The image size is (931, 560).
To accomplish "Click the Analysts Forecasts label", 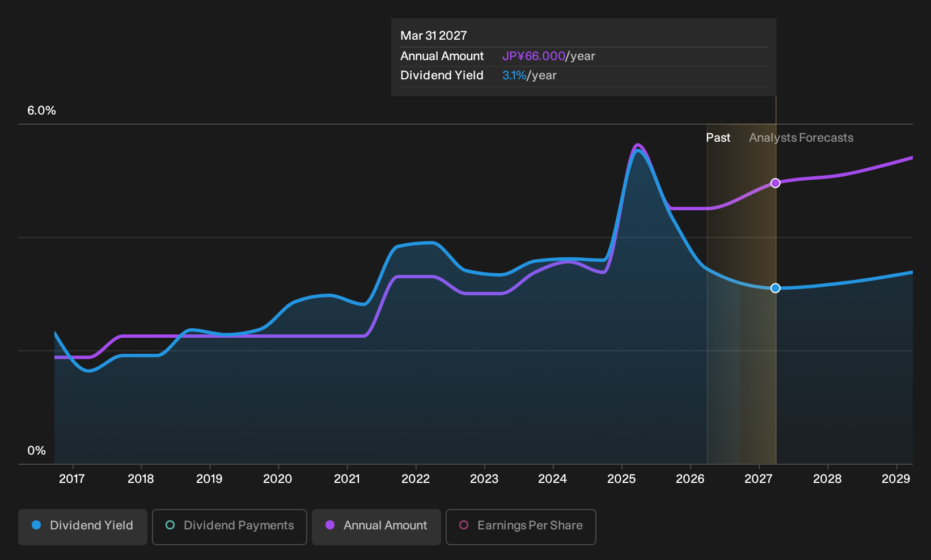I will click(801, 138).
